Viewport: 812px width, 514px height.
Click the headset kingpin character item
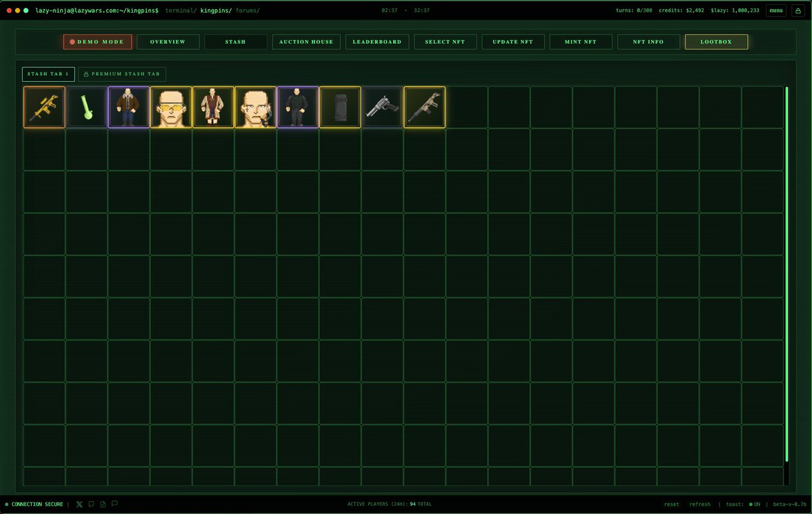[x=256, y=106]
